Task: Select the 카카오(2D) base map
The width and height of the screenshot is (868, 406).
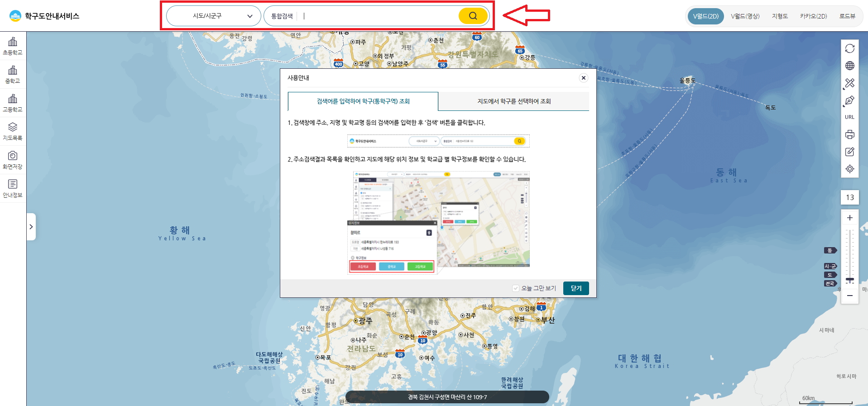Action: [x=813, y=16]
